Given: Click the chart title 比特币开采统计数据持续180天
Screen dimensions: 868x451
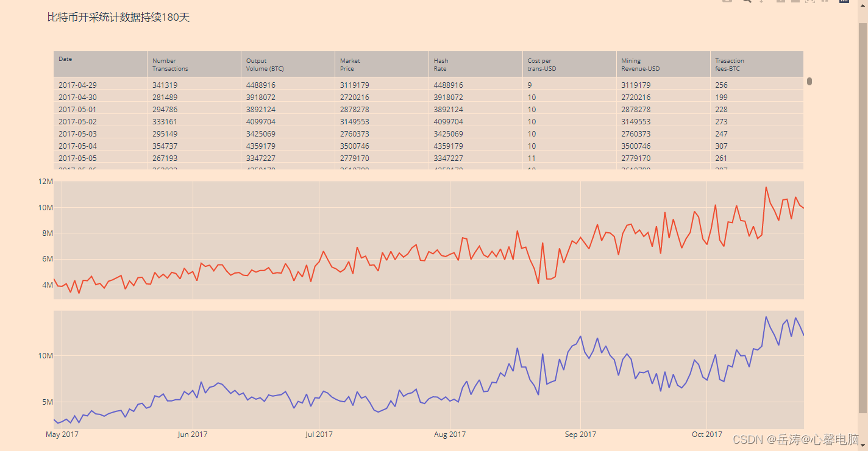Looking at the screenshot, I should pyautogui.click(x=118, y=18).
